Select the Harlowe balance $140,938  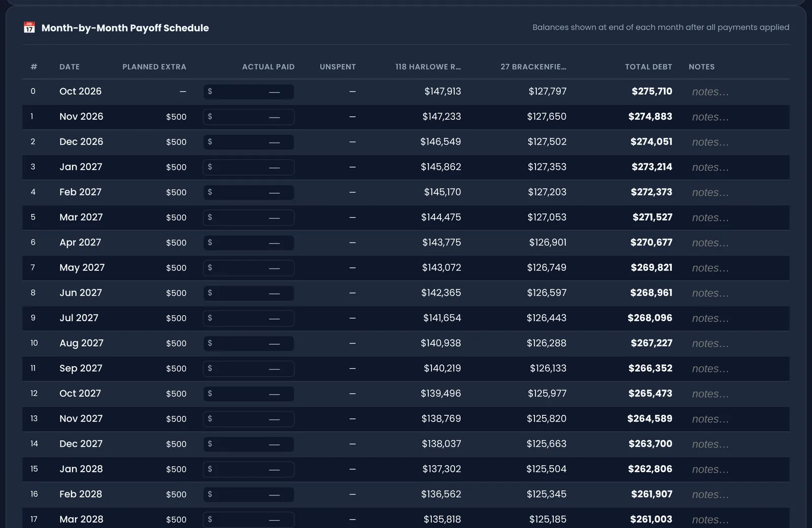click(441, 343)
